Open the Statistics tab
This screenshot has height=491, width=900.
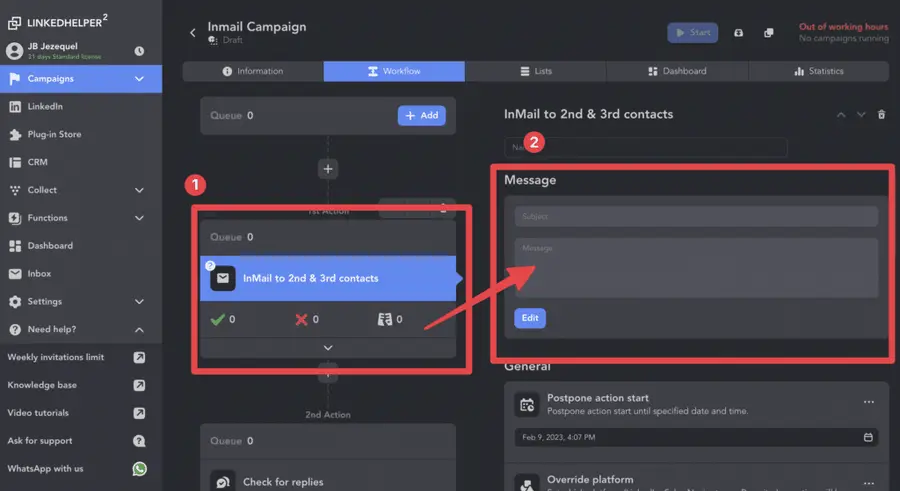819,71
